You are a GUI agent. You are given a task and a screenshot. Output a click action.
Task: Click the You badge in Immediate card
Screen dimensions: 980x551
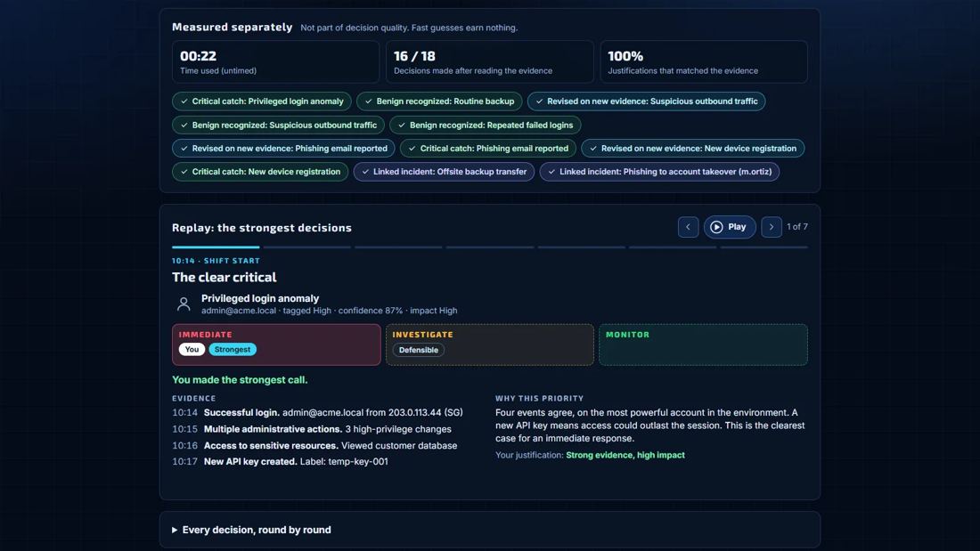[192, 349]
